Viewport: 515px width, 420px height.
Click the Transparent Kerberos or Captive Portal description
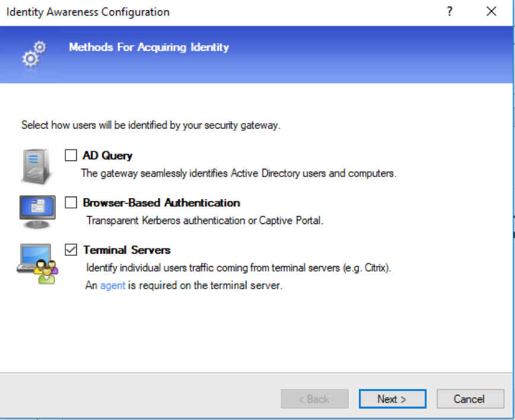(205, 220)
